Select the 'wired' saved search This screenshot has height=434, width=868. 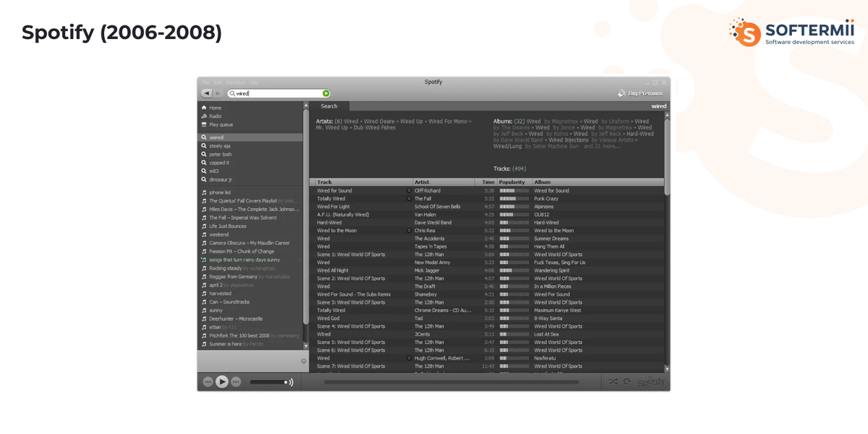click(x=250, y=137)
